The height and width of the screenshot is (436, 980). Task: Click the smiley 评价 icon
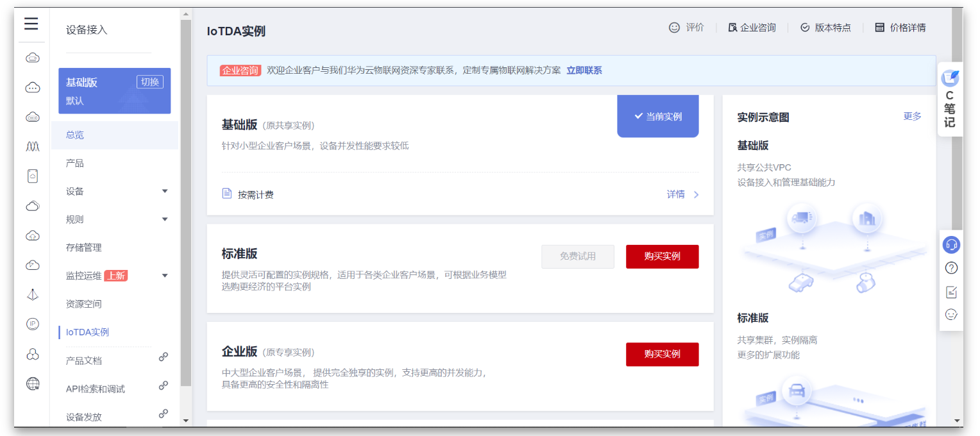674,28
